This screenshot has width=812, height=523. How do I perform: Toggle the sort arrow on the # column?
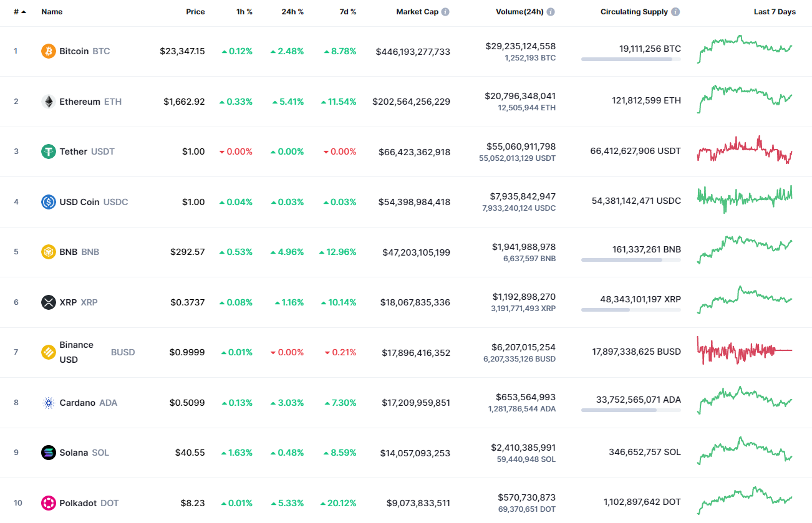pos(24,11)
